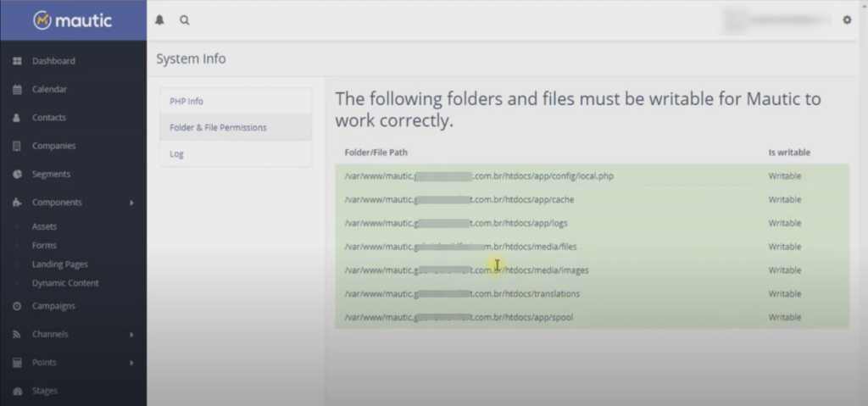Screen dimensions: 868x406
Task: Click the Mautic logo
Action: pyautogui.click(x=73, y=20)
